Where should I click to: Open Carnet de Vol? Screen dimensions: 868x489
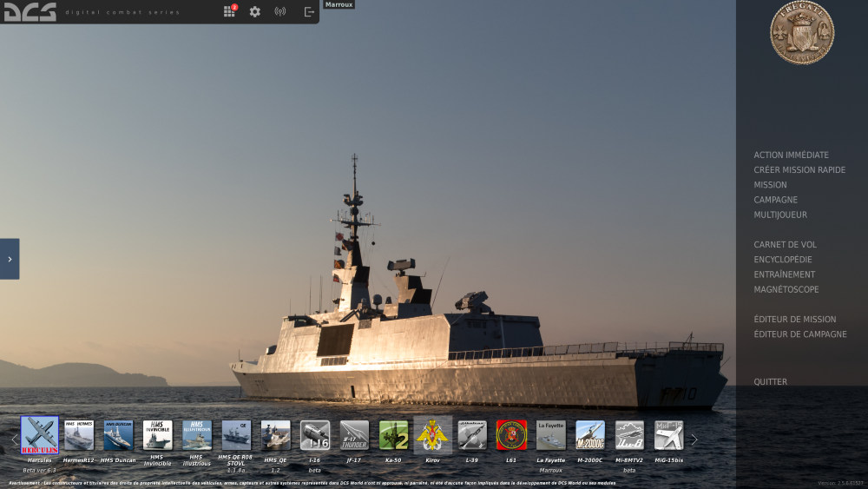[x=785, y=245]
